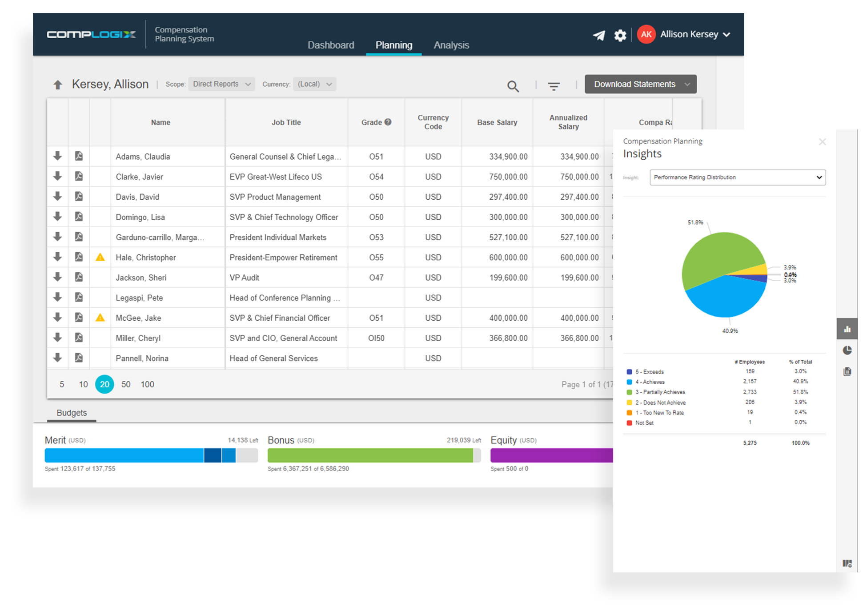This screenshot has height=616, width=867.
Task: Open the pie chart sidebar icon
Action: (847, 350)
